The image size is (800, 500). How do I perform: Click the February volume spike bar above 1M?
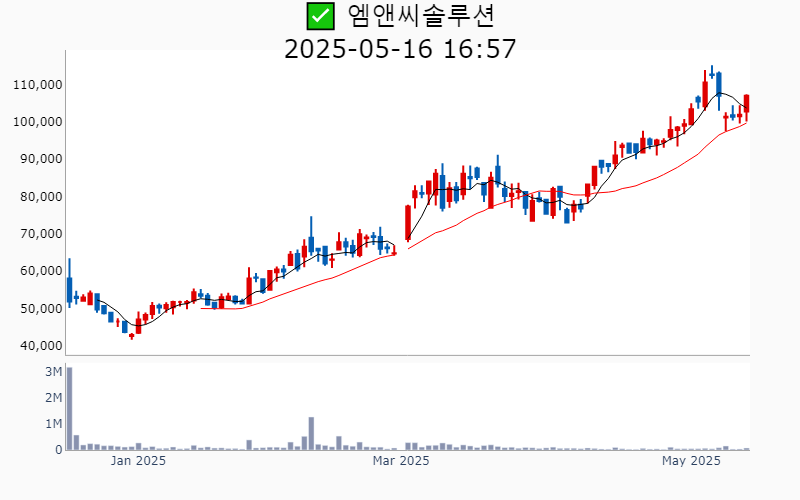tap(311, 434)
